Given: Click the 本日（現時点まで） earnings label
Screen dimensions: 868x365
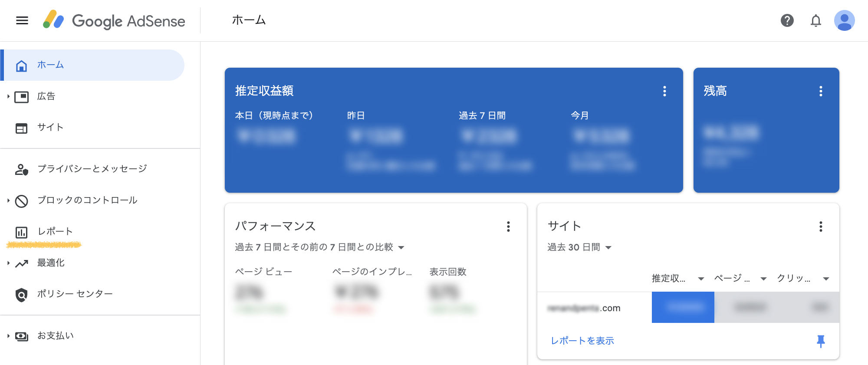Looking at the screenshot, I should (x=274, y=115).
